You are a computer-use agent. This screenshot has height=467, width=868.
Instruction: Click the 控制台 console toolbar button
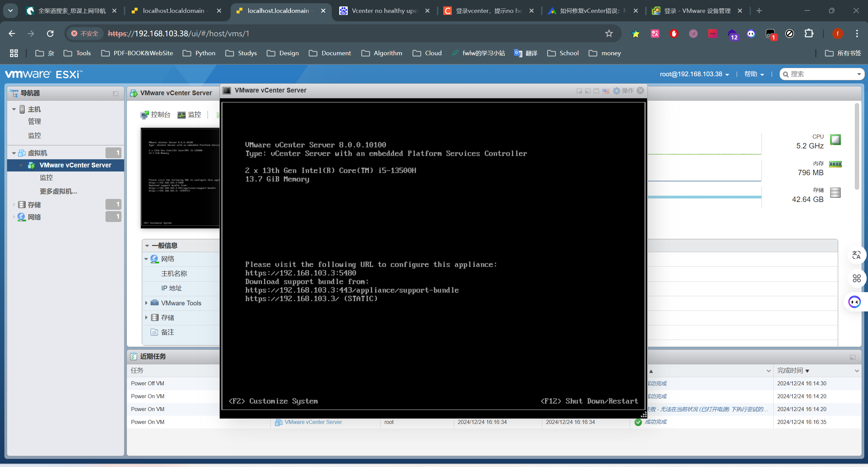155,115
